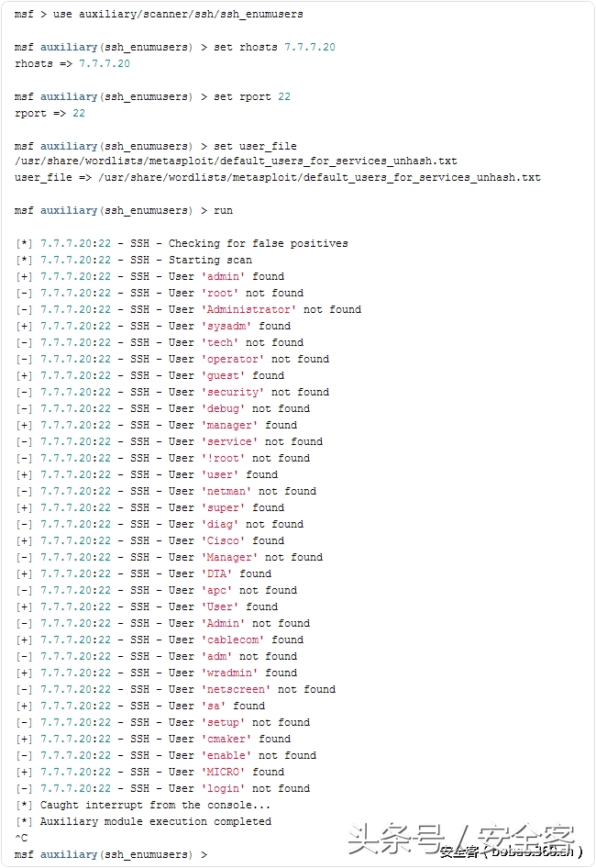The height and width of the screenshot is (868, 596).
Task: Select the '!root' username text
Action: (223, 459)
